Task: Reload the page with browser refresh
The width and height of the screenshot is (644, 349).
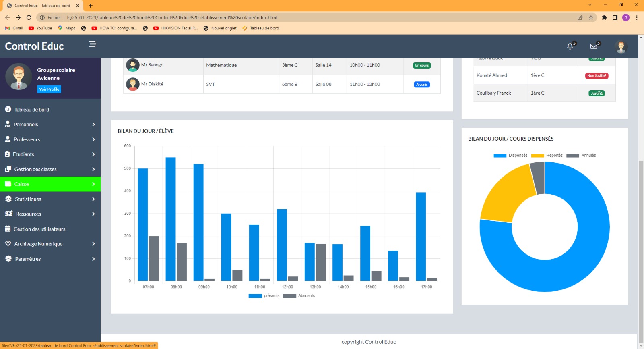Action: pos(29,17)
